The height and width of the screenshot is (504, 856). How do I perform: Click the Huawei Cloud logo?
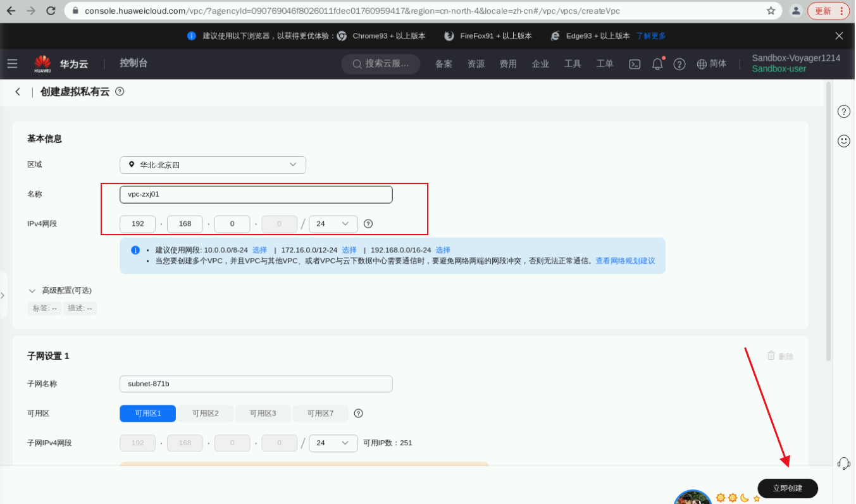click(x=61, y=64)
